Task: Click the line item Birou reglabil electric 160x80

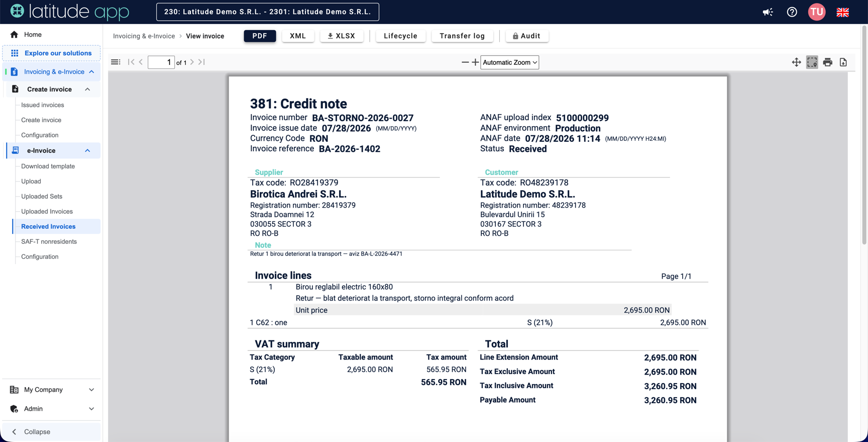Action: (x=344, y=287)
